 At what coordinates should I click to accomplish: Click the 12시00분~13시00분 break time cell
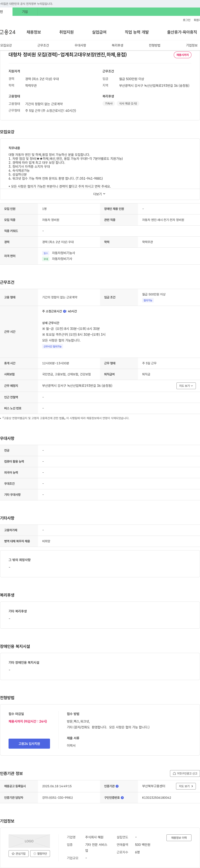pyautogui.click(x=56, y=363)
